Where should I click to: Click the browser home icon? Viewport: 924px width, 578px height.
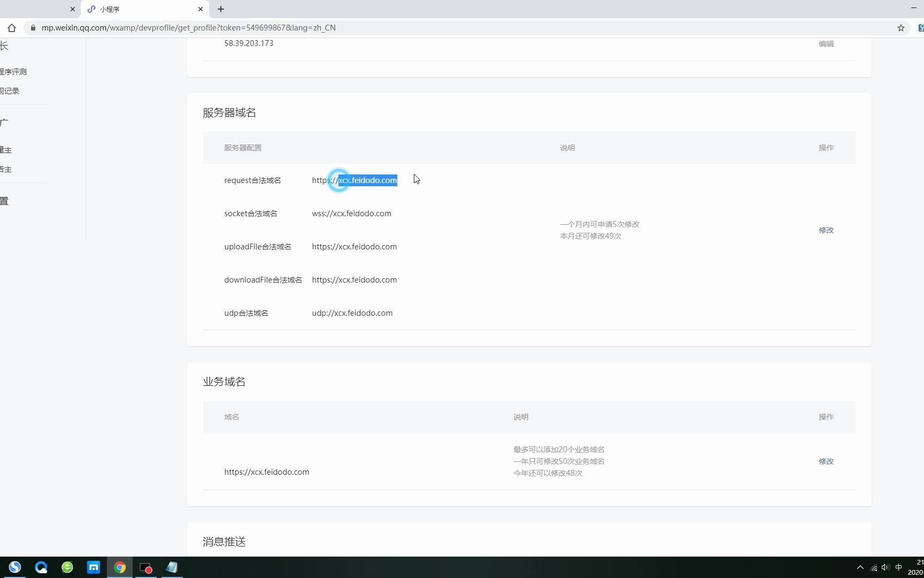point(12,28)
